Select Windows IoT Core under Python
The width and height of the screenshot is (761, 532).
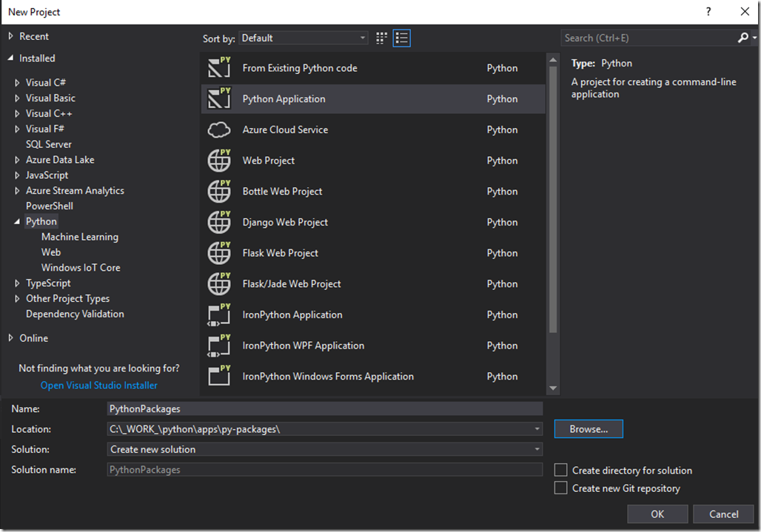click(x=81, y=268)
